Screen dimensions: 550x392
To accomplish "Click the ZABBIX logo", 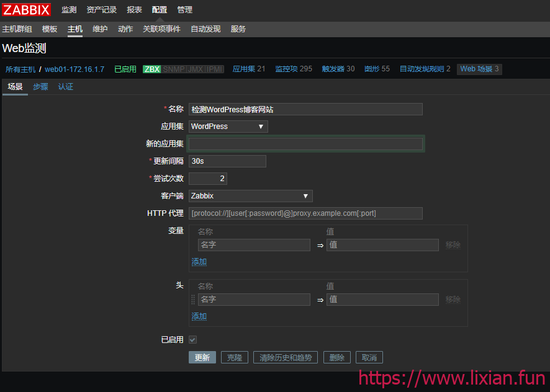I will [26, 9].
